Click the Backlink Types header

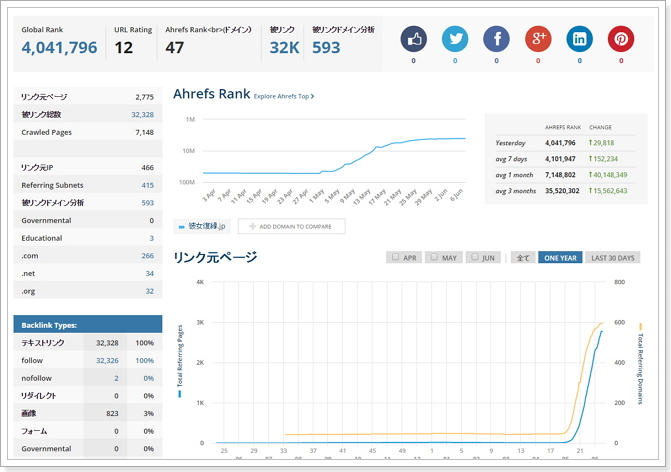[x=88, y=325]
